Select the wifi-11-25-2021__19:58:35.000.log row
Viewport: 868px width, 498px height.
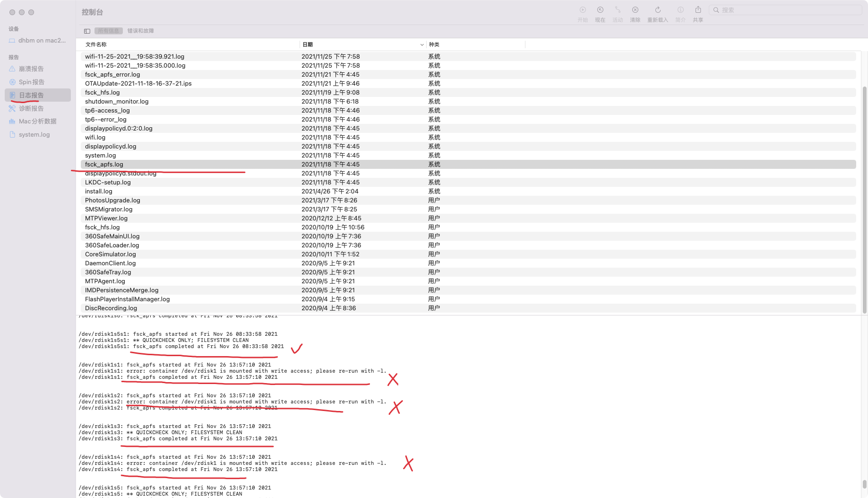(x=468, y=66)
